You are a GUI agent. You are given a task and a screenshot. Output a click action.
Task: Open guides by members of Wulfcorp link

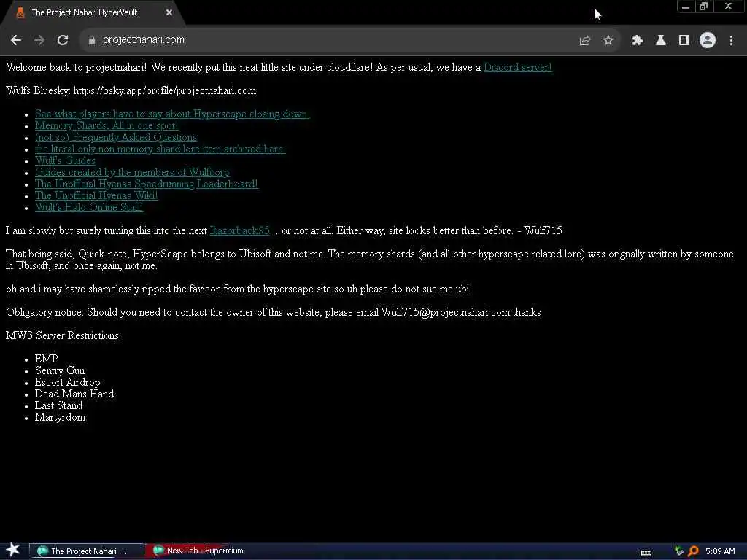pyautogui.click(x=132, y=172)
